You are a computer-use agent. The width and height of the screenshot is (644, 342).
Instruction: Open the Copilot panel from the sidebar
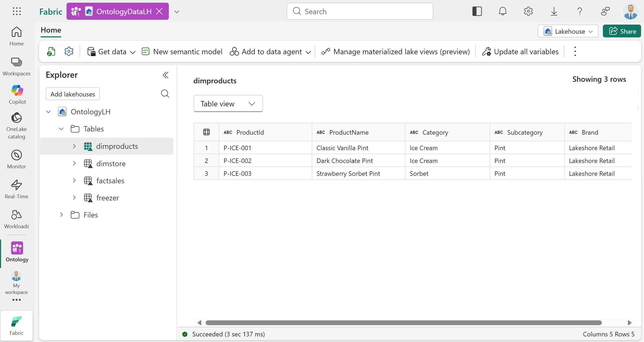[x=17, y=94]
